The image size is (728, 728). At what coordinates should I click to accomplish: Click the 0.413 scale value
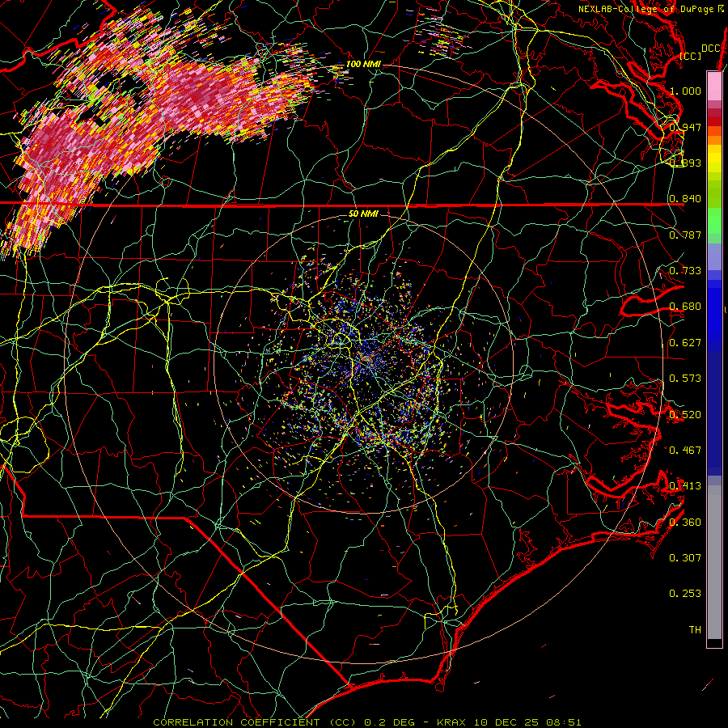[x=685, y=486]
